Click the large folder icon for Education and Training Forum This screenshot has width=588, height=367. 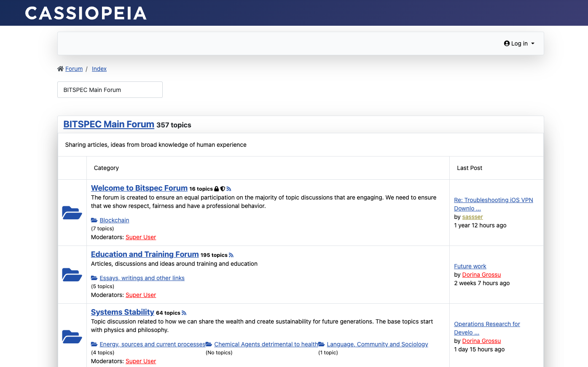[72, 275]
